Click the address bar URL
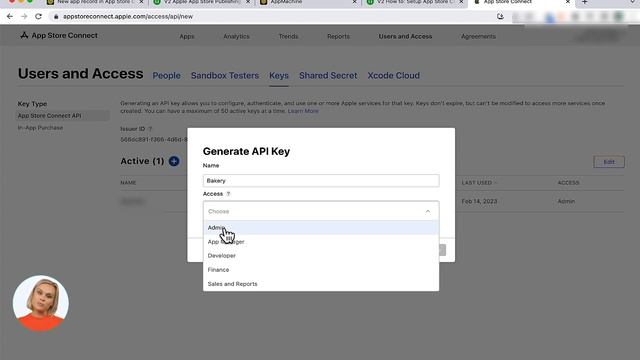Viewport: 640px width, 360px height. click(128, 17)
